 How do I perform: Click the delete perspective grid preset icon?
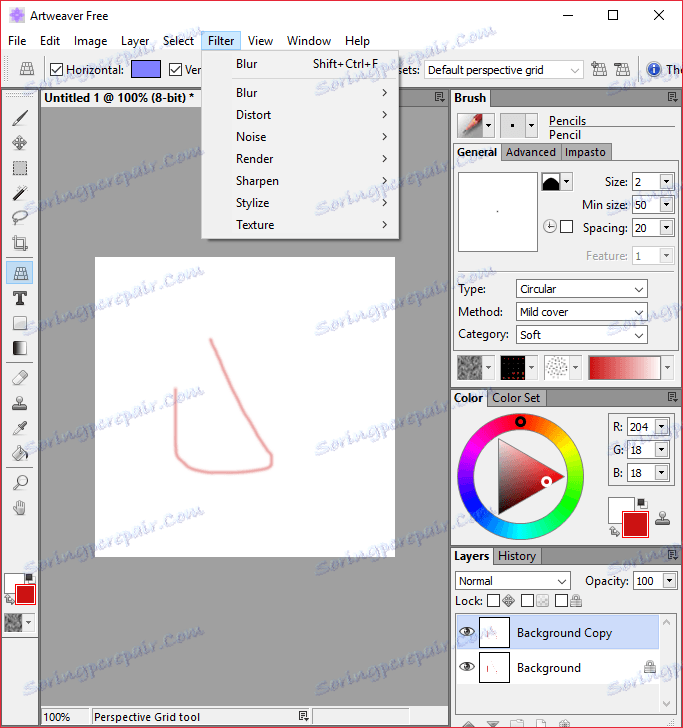(x=622, y=70)
